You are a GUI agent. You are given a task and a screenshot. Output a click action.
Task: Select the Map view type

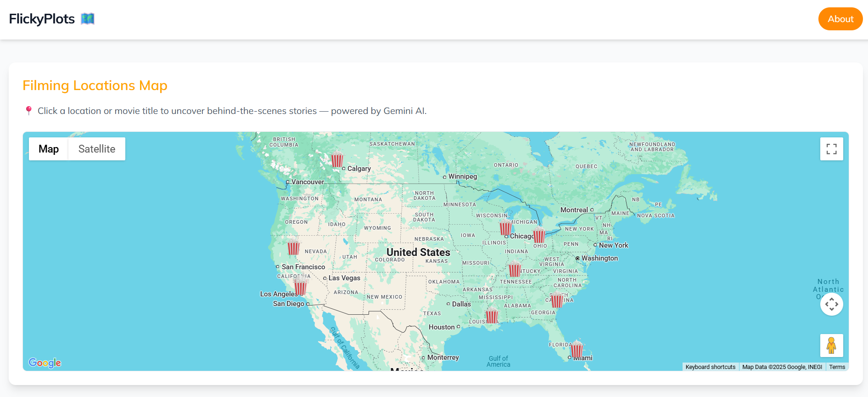tap(49, 149)
